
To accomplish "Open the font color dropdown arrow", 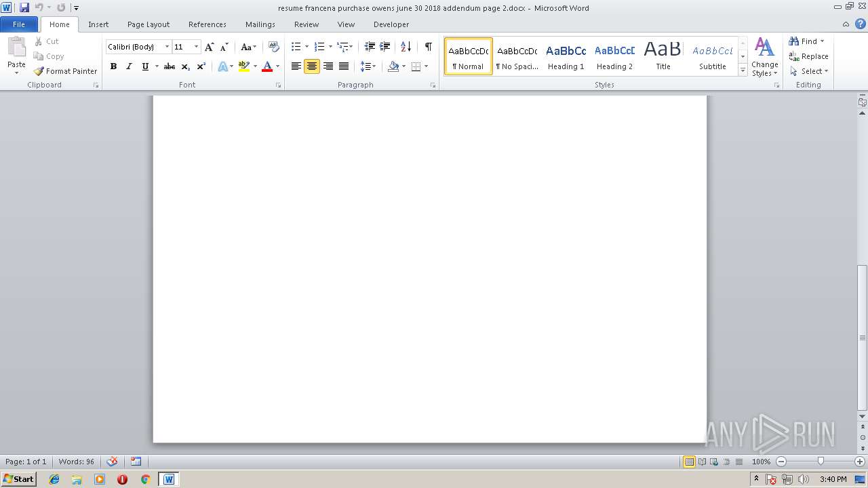I will click(277, 66).
